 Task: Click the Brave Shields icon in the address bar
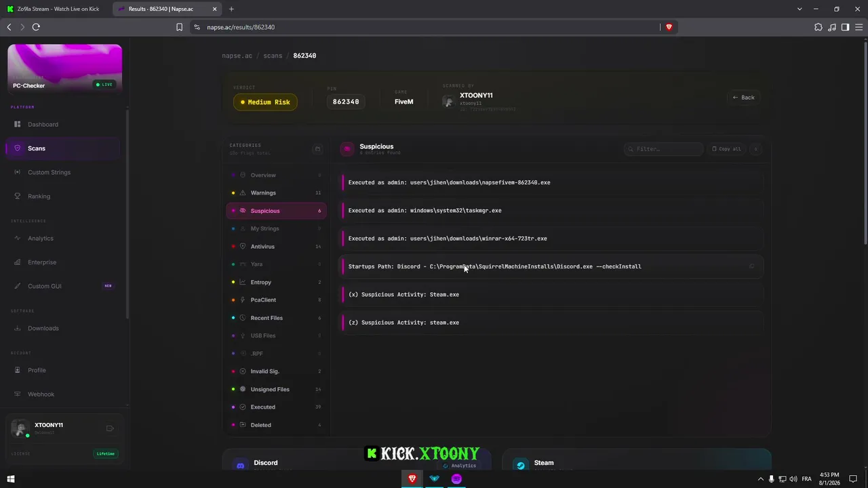point(669,27)
